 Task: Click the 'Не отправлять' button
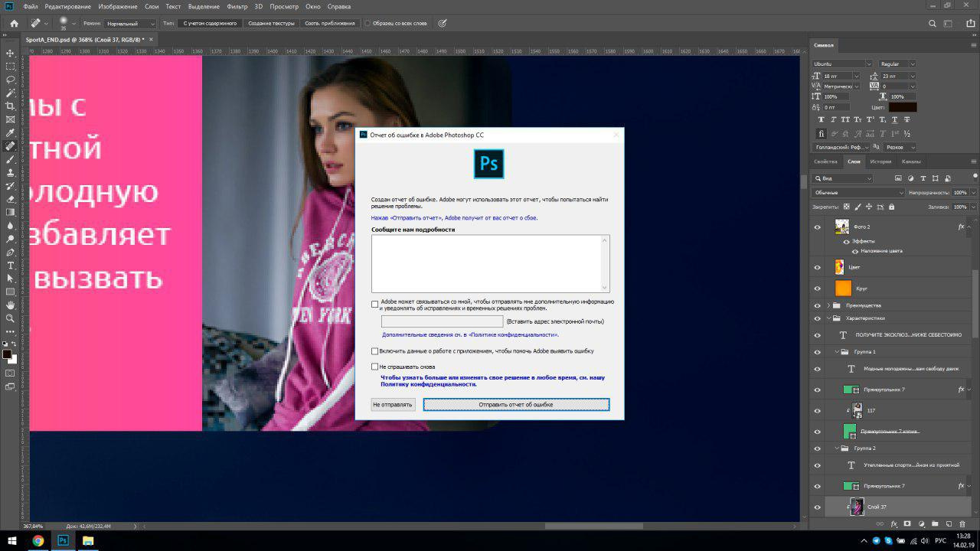tap(393, 404)
